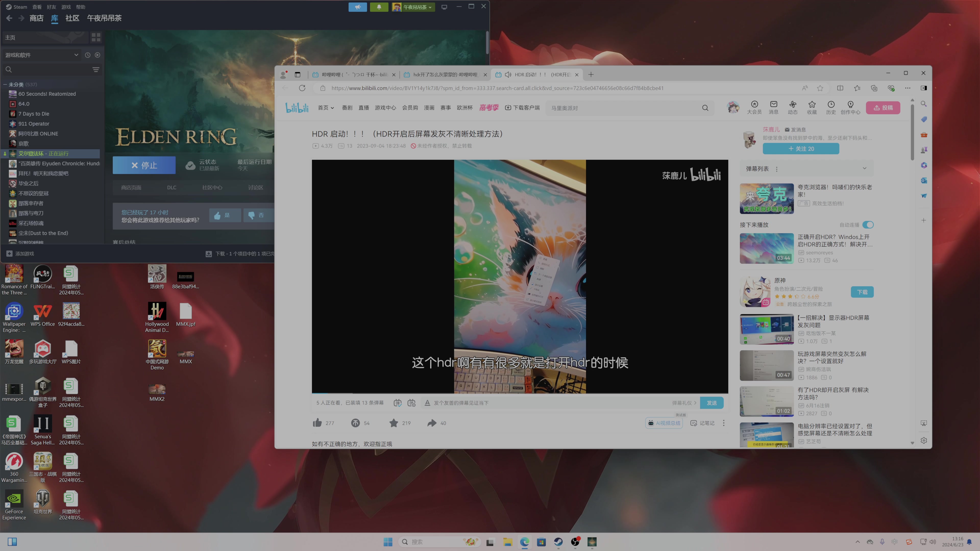Expand the 弹幕列表 panel chevron
Image resolution: width=980 pixels, height=551 pixels.
click(864, 168)
